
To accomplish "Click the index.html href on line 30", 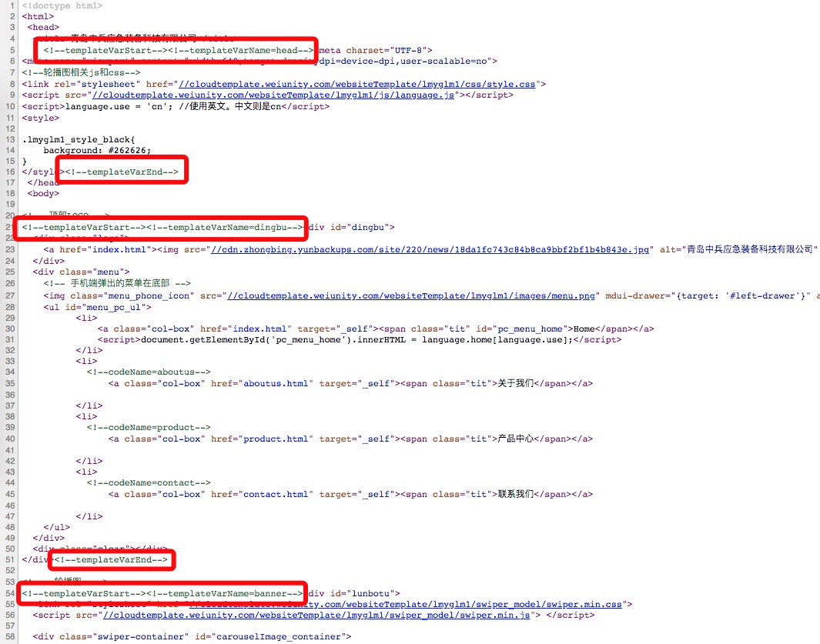I will (259, 329).
